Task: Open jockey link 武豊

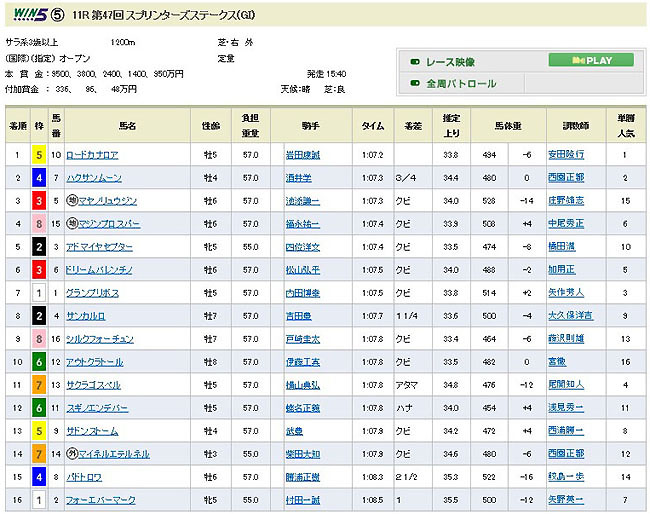Action: pos(291,431)
